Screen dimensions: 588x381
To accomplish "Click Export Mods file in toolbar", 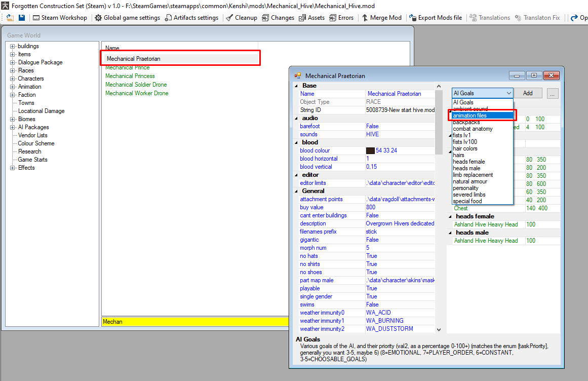I will pyautogui.click(x=436, y=18).
